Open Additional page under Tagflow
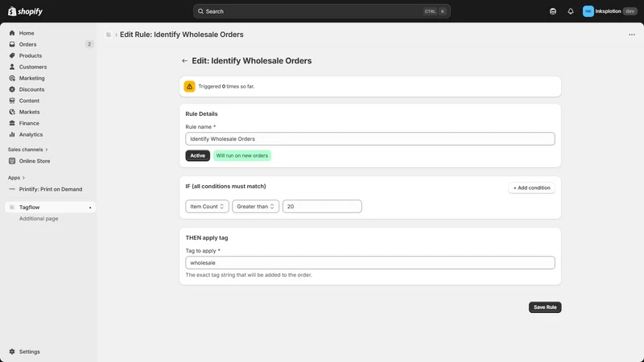 coord(39,219)
